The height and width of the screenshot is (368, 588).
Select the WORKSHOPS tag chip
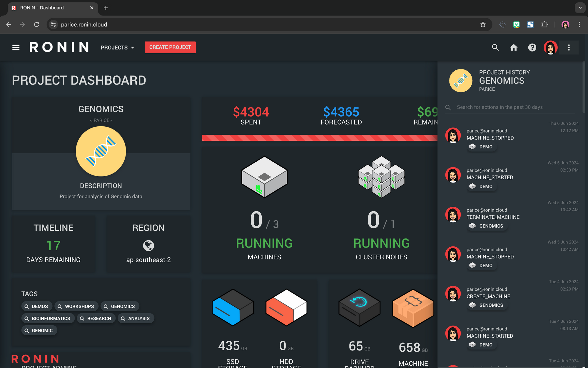tap(76, 306)
